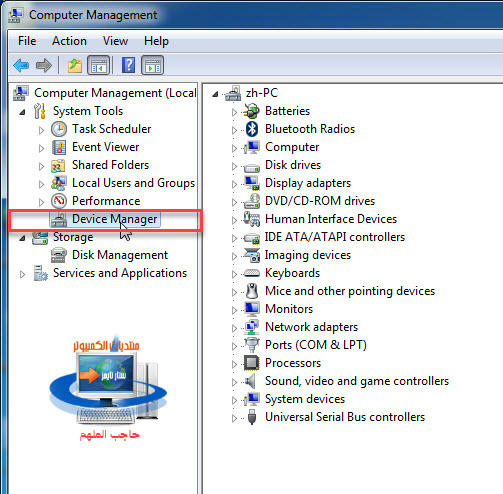Screen dimensions: 503x494
Task: Click the Display adapters icon
Action: click(x=252, y=183)
